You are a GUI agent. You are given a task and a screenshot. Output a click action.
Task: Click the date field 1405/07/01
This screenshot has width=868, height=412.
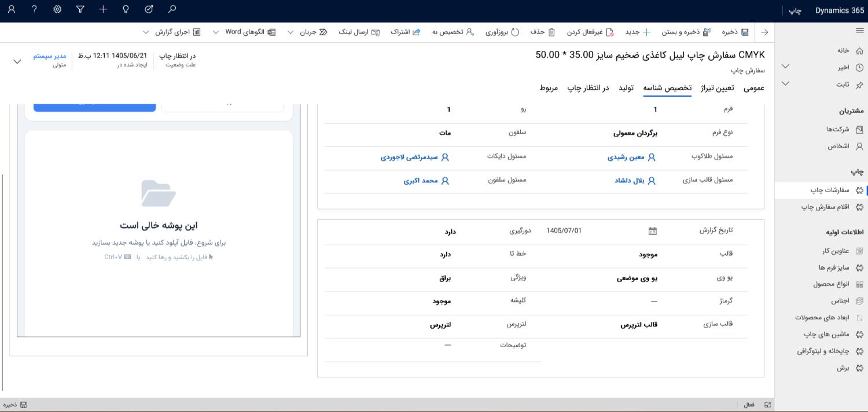564,231
